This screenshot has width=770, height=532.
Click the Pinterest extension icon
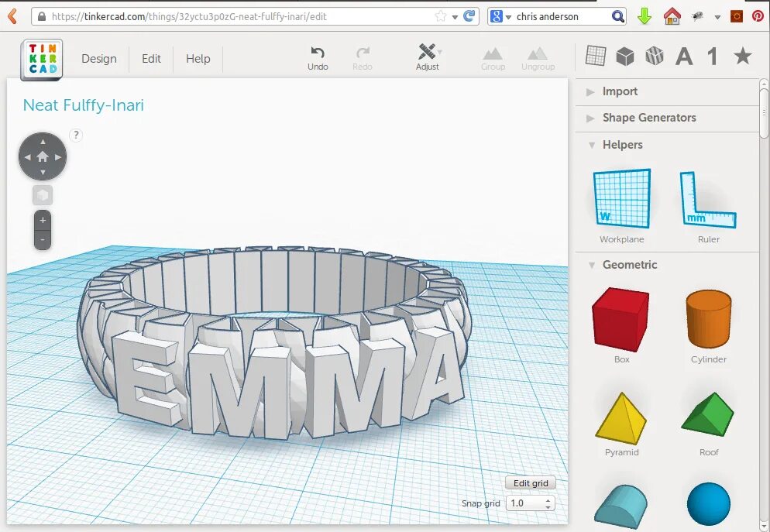[758, 17]
